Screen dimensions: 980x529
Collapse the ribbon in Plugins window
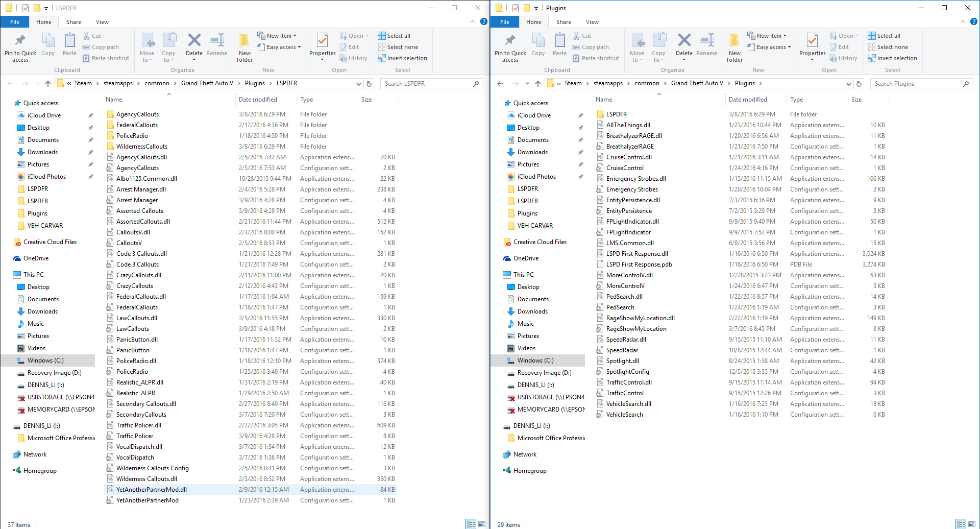(963, 22)
